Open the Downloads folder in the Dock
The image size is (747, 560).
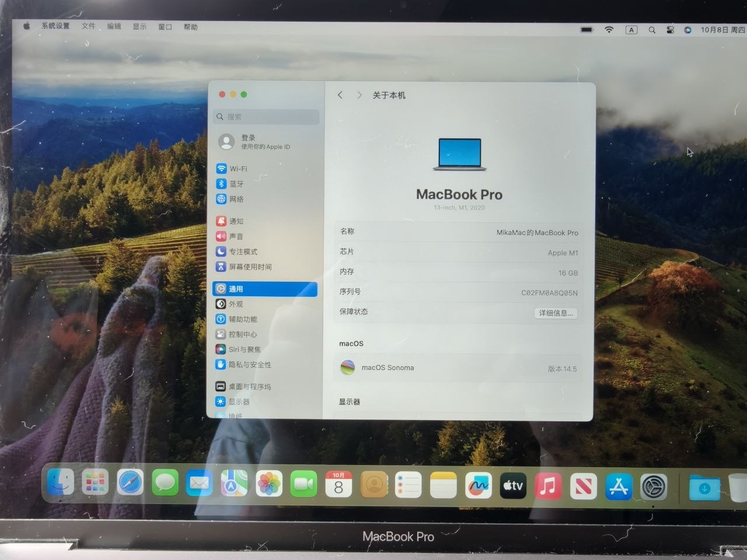(704, 487)
